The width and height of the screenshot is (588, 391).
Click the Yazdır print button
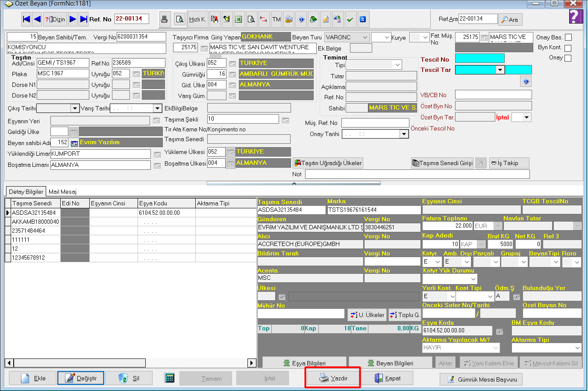point(333,378)
